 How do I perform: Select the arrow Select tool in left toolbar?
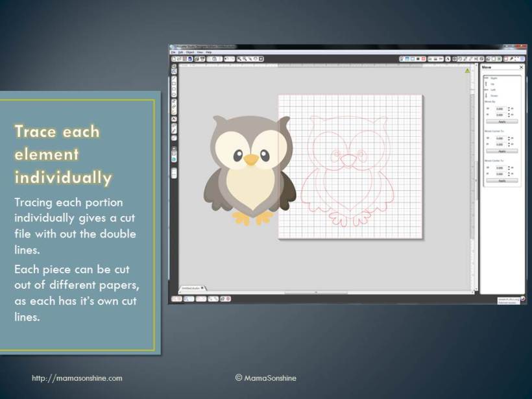174,66
